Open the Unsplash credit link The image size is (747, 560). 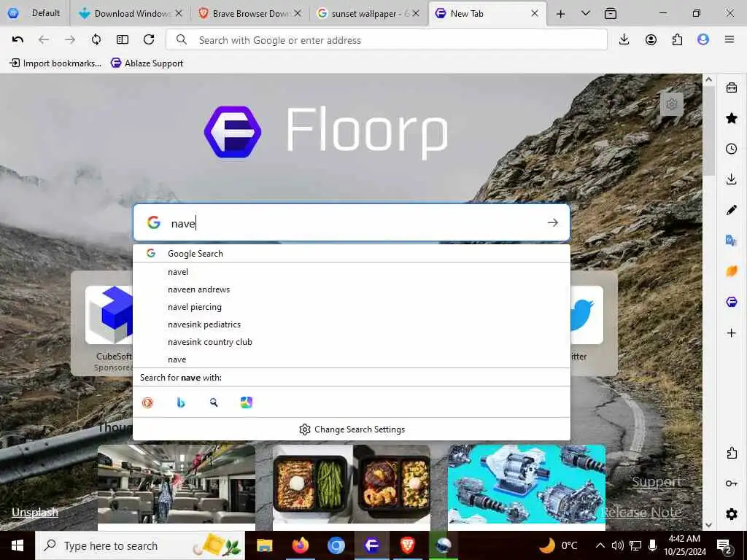35,513
